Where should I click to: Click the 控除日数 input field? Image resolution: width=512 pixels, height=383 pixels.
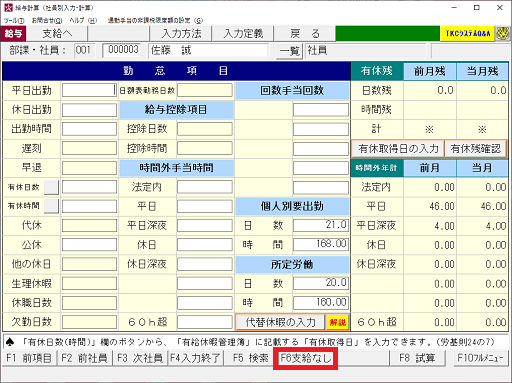[205, 129]
